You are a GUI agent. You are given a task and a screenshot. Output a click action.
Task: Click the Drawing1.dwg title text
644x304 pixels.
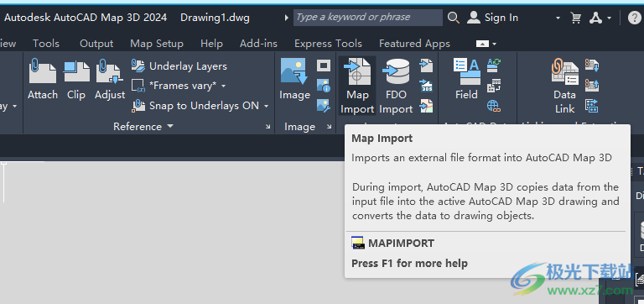[x=215, y=18]
